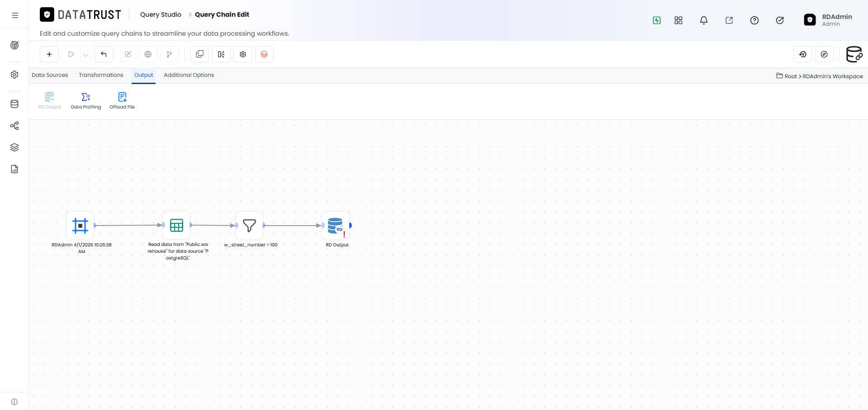Click the history restore button in the toolbar
This screenshot has width=868, height=410.
(x=803, y=54)
